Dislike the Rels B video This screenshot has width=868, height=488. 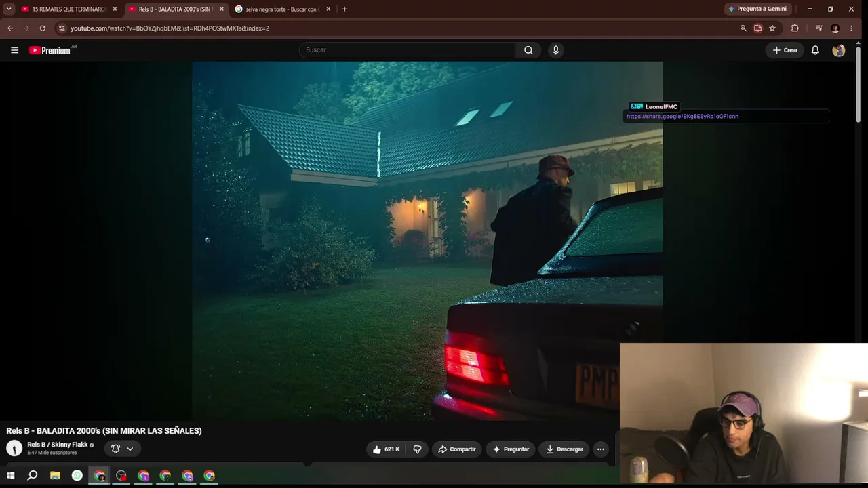click(417, 449)
